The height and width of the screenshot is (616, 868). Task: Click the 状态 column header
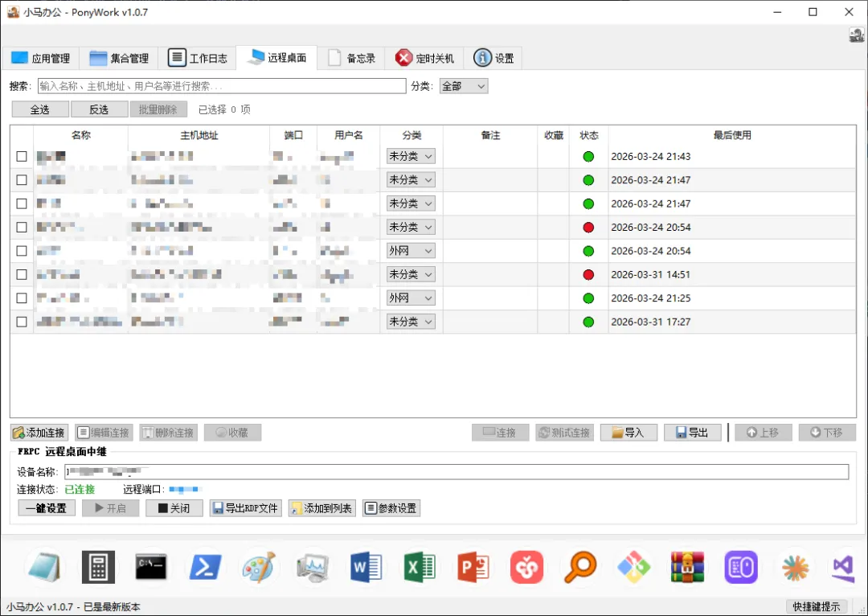[589, 135]
